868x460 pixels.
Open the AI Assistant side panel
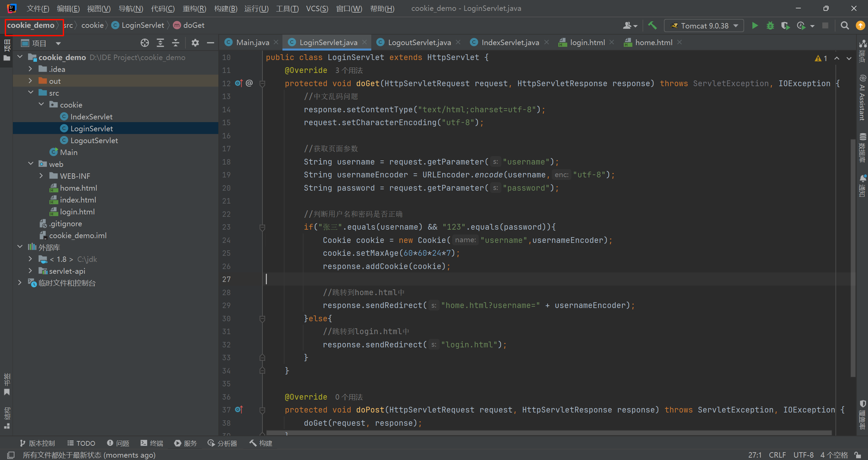pyautogui.click(x=862, y=98)
